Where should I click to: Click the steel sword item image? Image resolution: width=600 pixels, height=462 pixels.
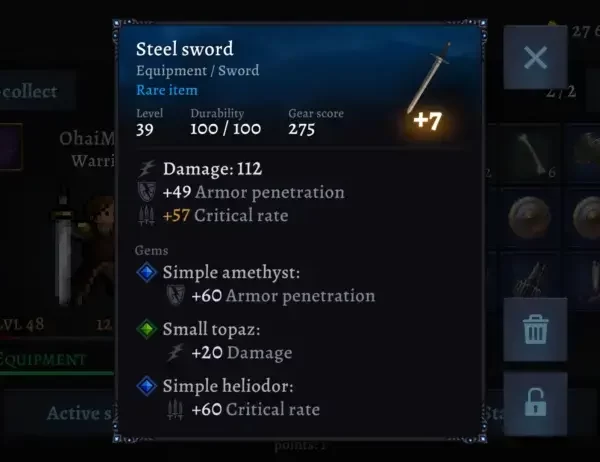coord(429,77)
